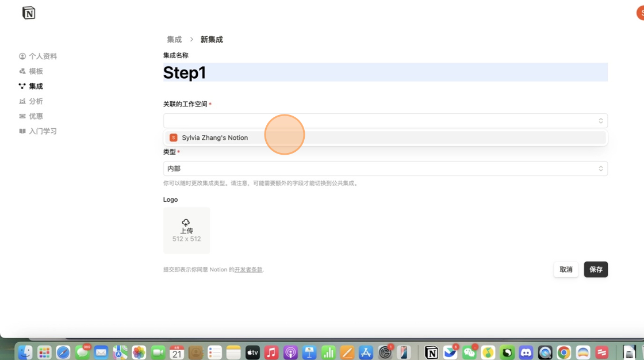Open Numbers from the Dock

[328, 352]
